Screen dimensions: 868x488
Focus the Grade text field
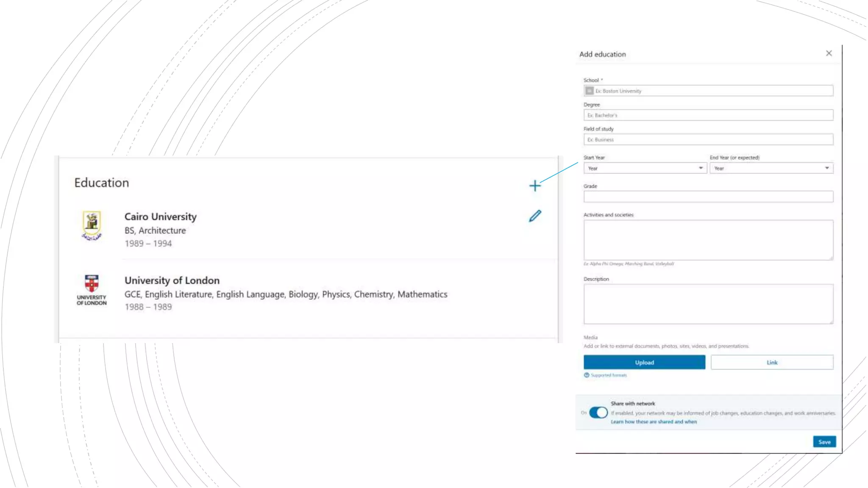708,197
